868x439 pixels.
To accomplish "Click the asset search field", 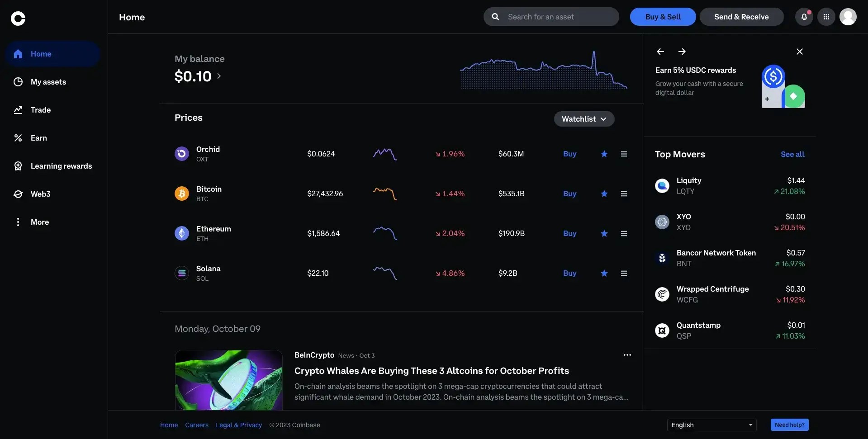I will (551, 16).
